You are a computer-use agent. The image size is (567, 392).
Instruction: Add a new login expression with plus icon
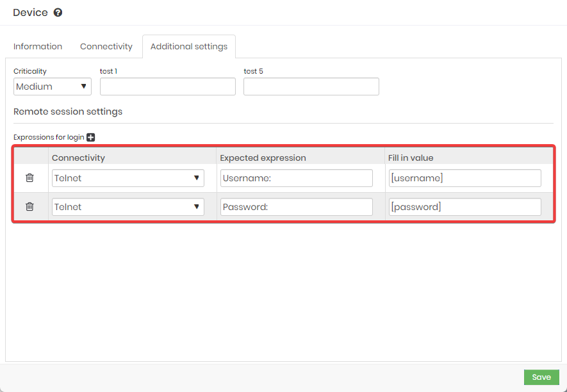[91, 138]
